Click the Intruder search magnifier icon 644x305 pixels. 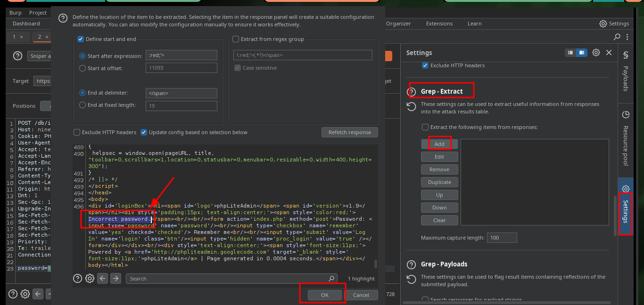[617, 37]
